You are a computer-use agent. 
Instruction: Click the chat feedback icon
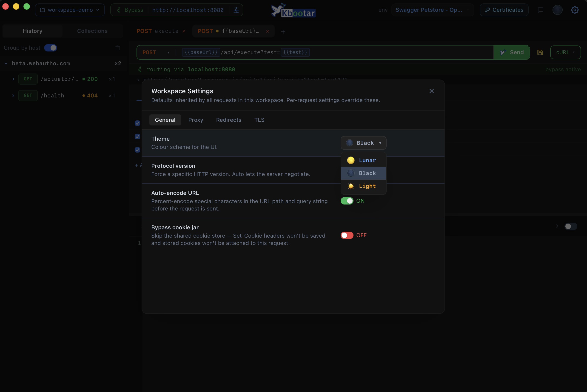[541, 10]
